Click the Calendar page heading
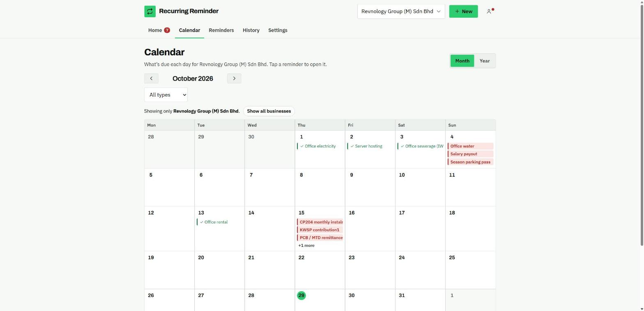This screenshot has width=644, height=311. [164, 52]
